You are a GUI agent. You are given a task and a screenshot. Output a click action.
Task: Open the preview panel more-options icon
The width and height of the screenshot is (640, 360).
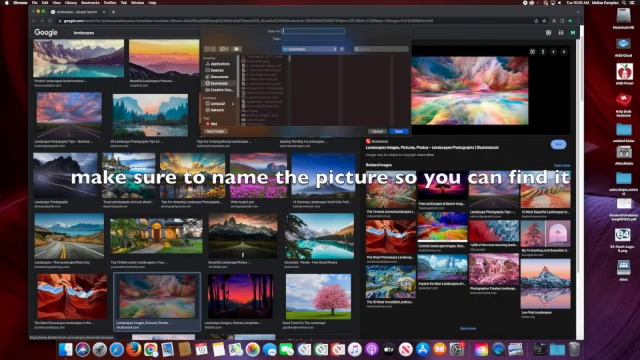(543, 52)
